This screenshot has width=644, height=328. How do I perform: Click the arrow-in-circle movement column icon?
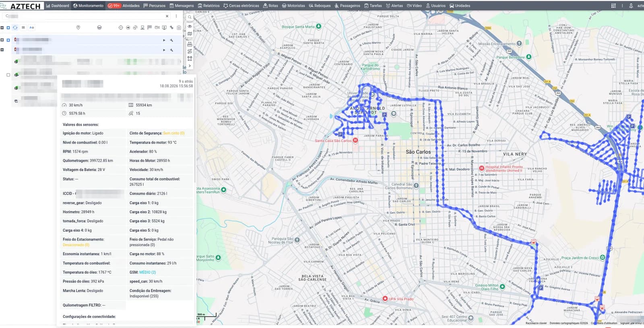(x=128, y=27)
